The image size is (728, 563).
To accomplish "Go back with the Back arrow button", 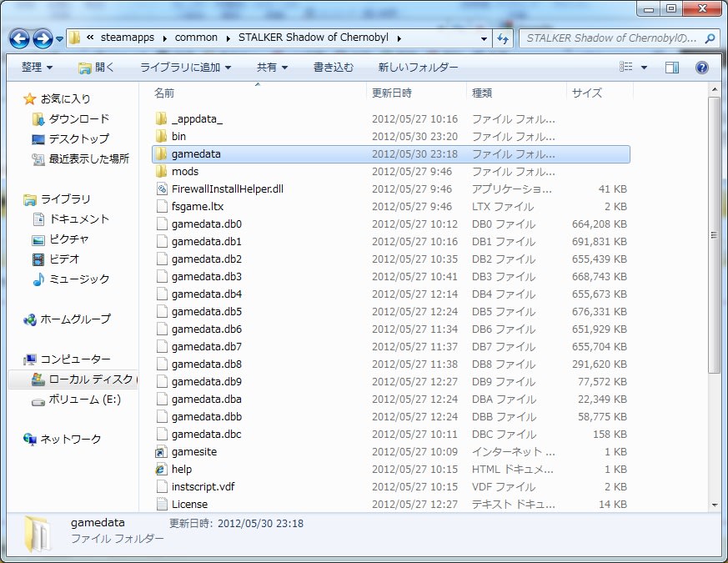I will click(x=19, y=39).
